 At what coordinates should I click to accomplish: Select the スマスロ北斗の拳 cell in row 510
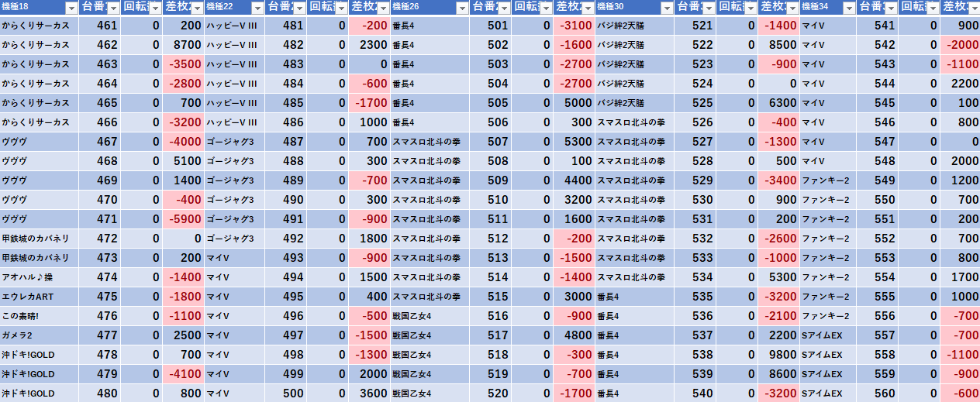point(430,200)
